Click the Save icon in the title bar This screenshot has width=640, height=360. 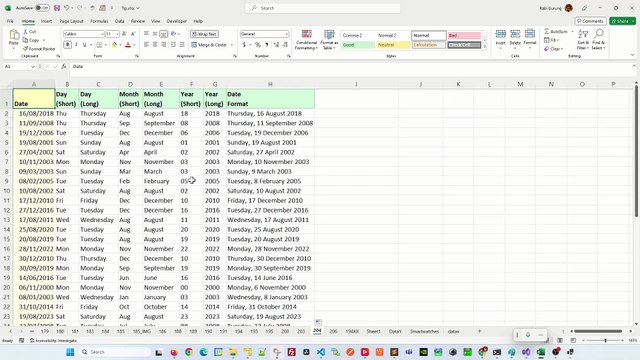tap(57, 8)
